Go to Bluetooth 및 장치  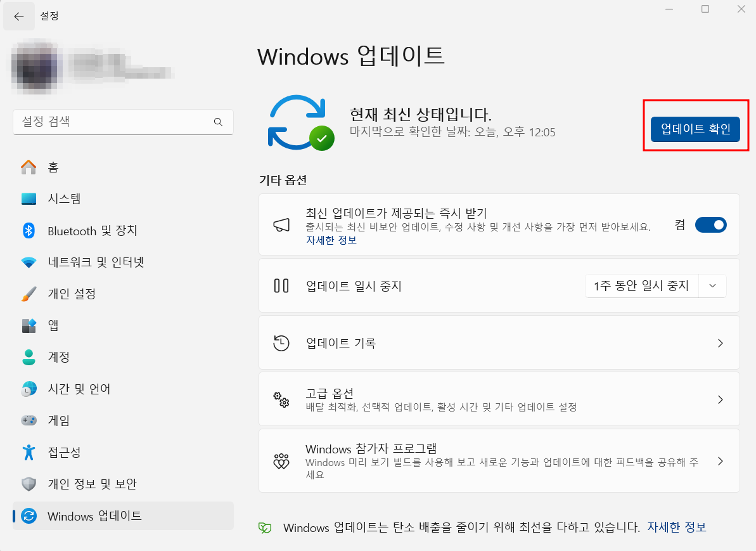pos(123,231)
